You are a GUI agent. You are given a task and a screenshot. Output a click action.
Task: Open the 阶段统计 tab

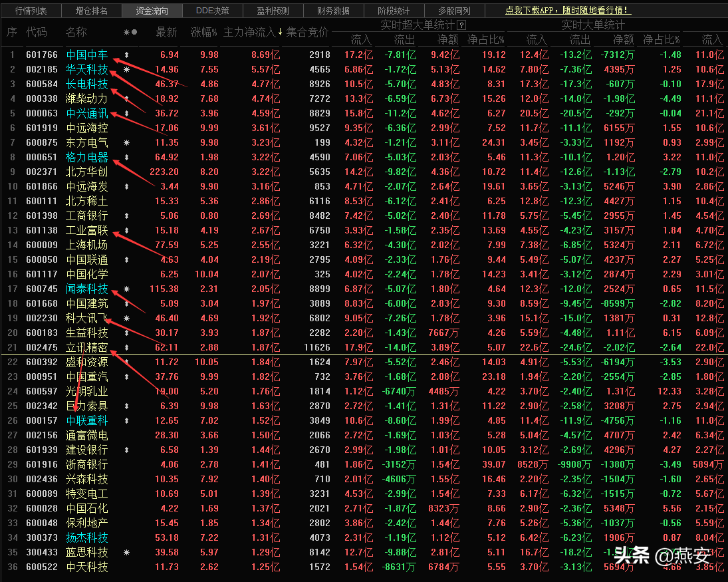coord(393,10)
